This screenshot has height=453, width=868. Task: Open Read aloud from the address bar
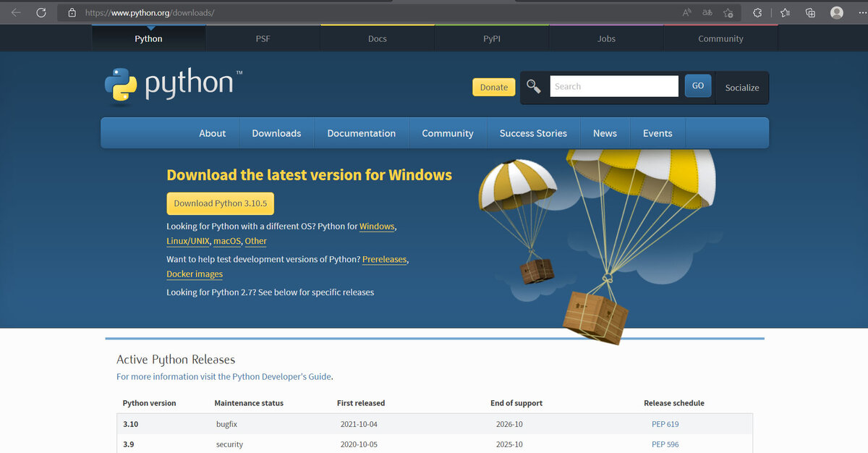coord(687,12)
